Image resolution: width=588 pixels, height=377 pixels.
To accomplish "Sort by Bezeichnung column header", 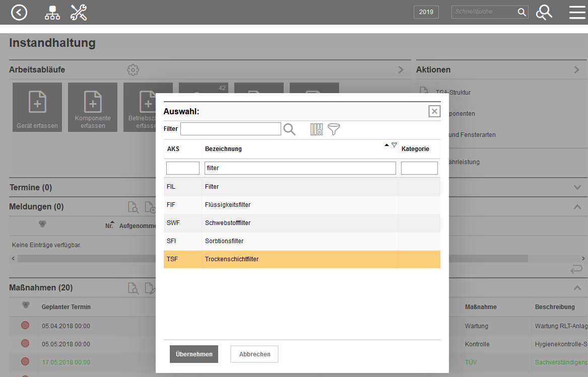I will (x=223, y=149).
